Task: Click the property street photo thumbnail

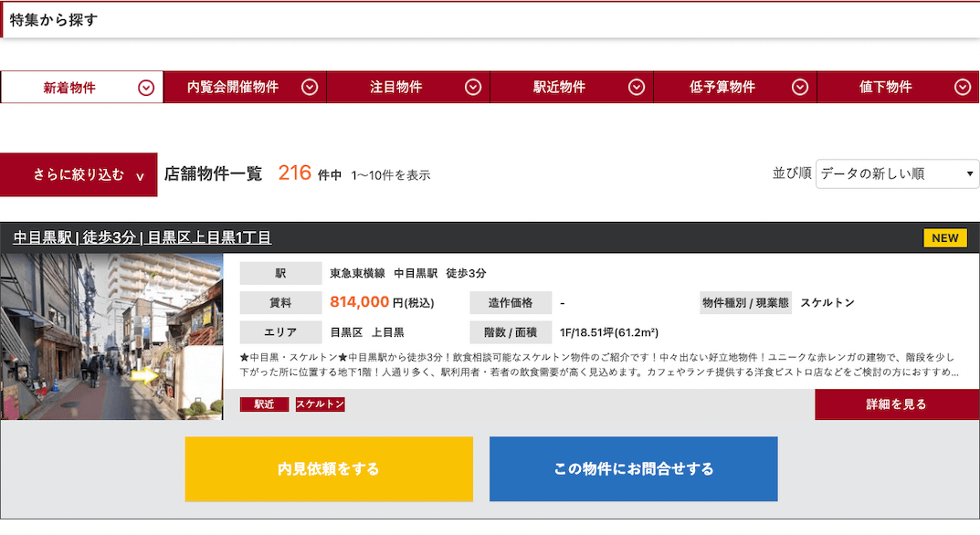Action: [111, 336]
